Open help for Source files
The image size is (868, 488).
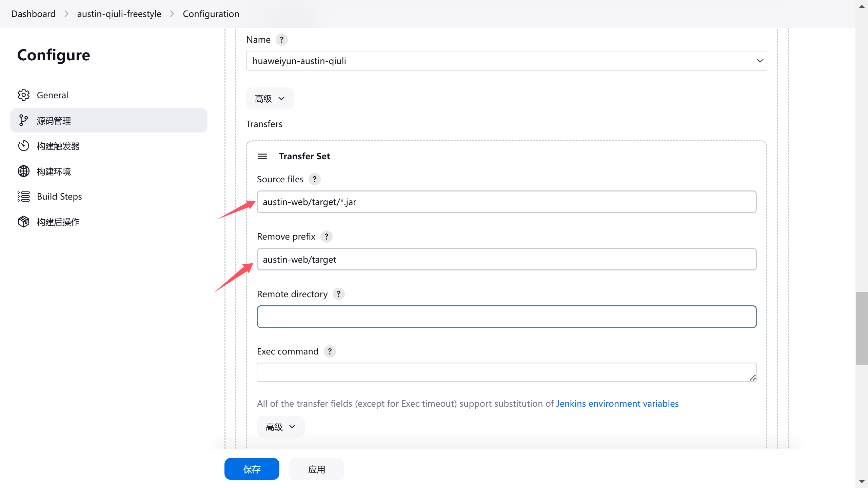314,179
